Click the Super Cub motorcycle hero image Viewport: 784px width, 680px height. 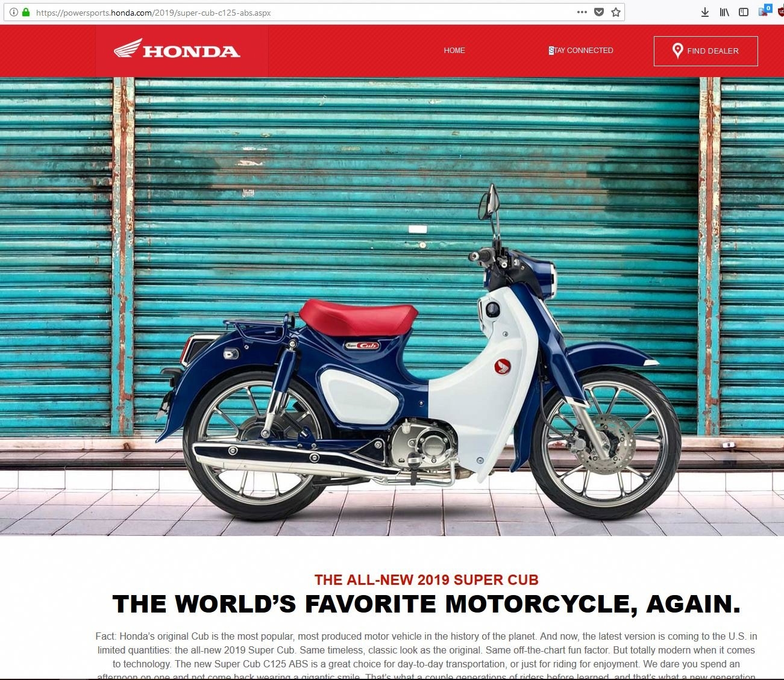[x=392, y=307]
